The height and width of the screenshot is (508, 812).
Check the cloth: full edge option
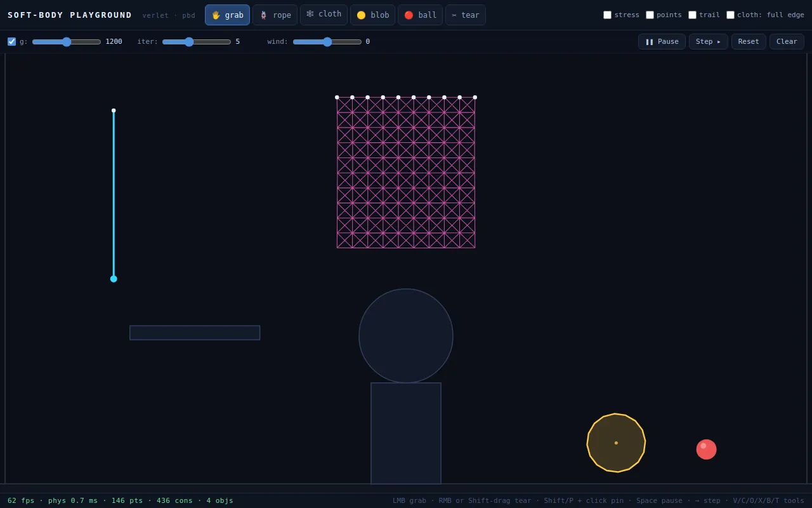[730, 15]
